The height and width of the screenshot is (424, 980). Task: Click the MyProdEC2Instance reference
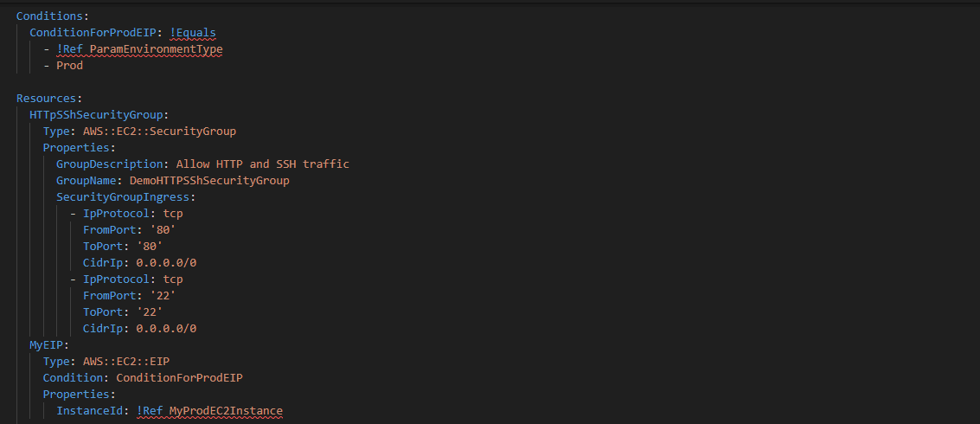(226, 410)
